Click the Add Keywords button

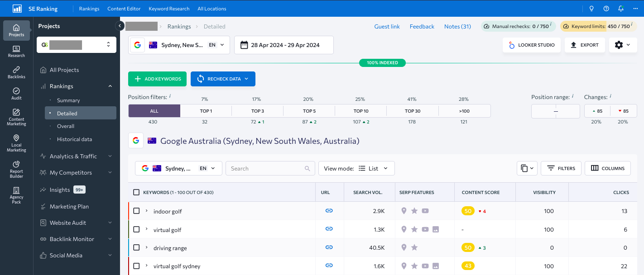157,79
